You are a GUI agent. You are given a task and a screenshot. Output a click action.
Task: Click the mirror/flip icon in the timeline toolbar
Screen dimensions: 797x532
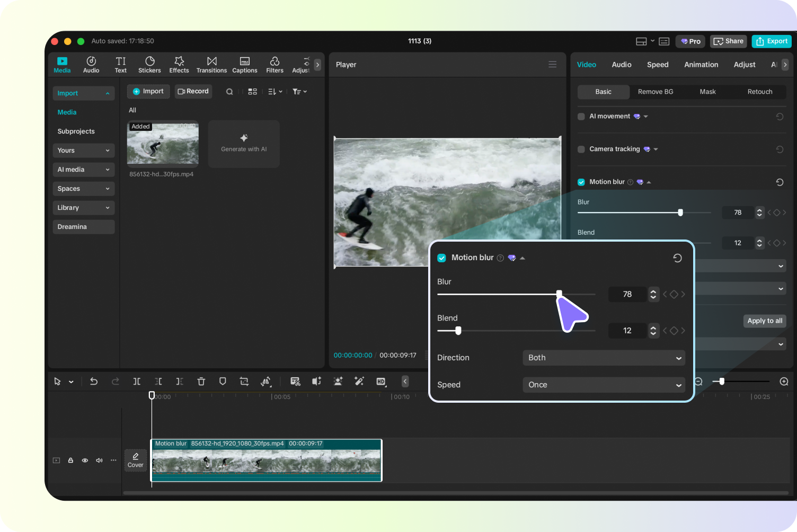tap(265, 381)
